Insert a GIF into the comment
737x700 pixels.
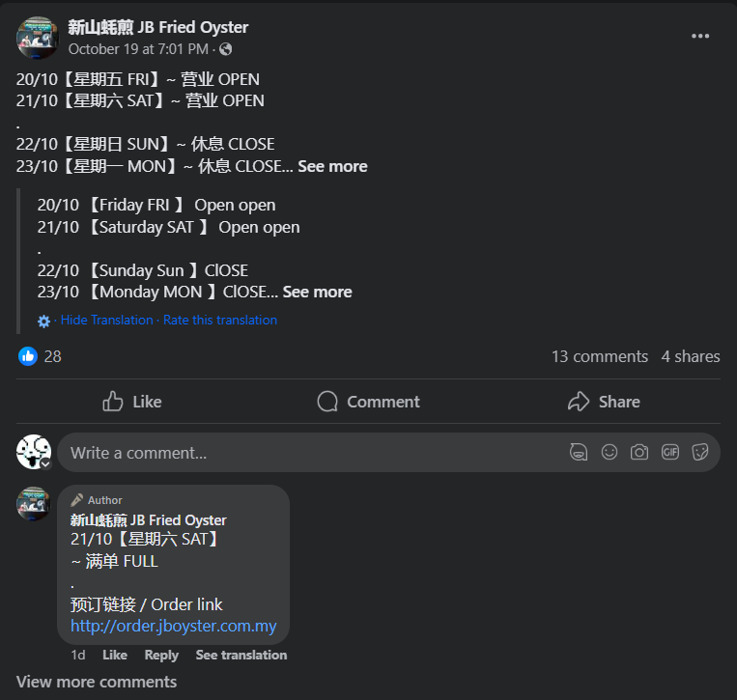670,452
